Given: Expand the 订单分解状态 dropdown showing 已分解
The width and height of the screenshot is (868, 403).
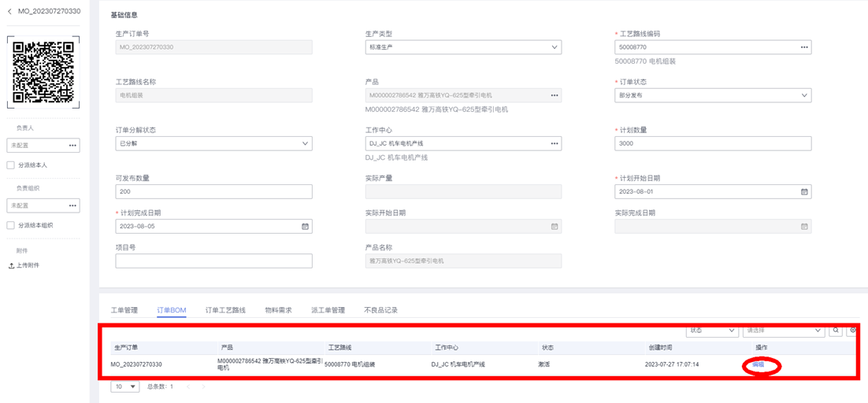Looking at the screenshot, I should pyautogui.click(x=213, y=144).
